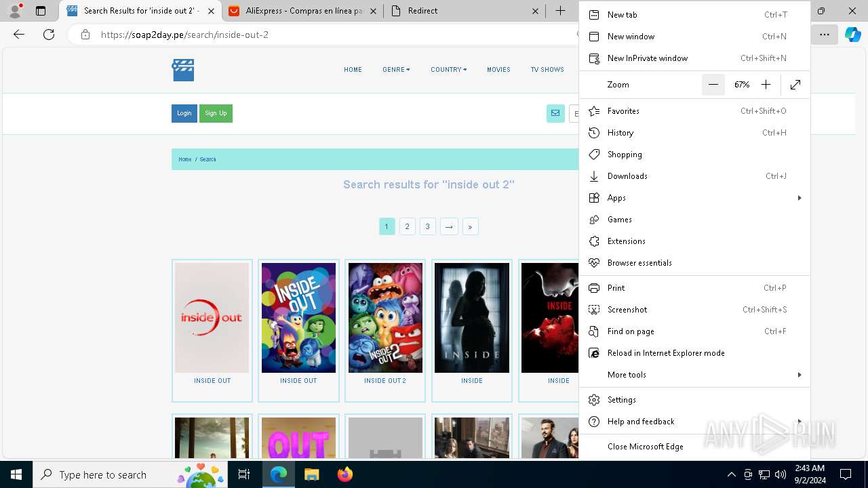Go to results page 2
Viewport: 868px width, 488px height.
coord(407,227)
